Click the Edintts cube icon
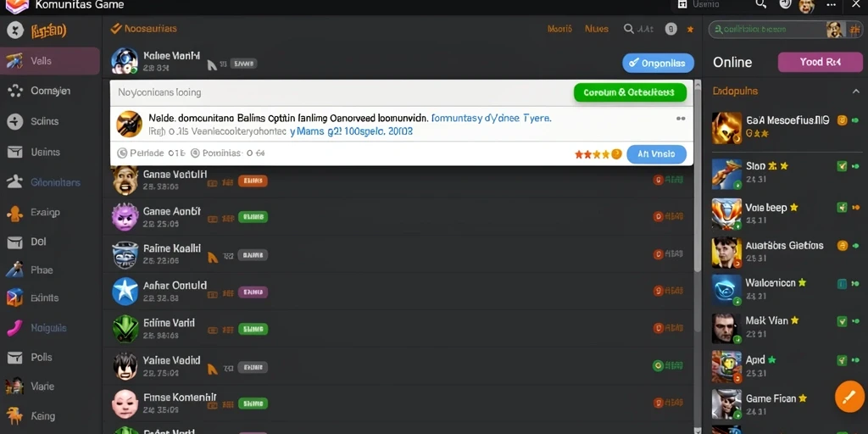The image size is (868, 434). click(14, 298)
